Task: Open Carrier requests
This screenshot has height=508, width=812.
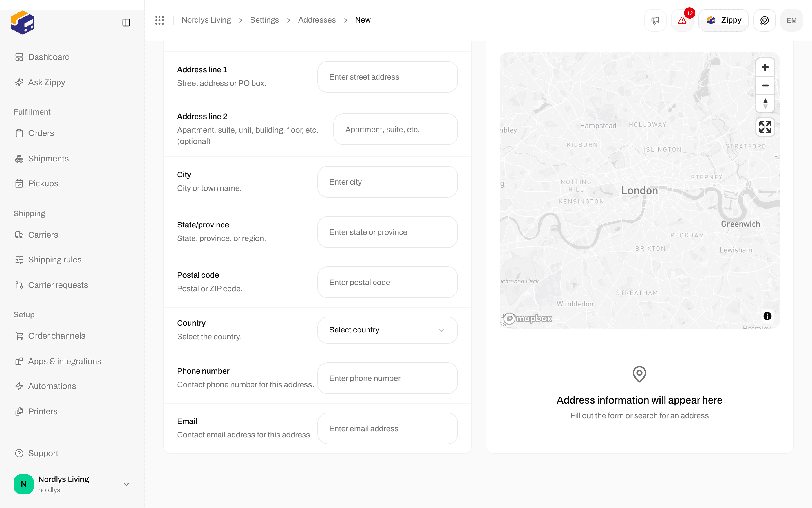Action: [51, 285]
